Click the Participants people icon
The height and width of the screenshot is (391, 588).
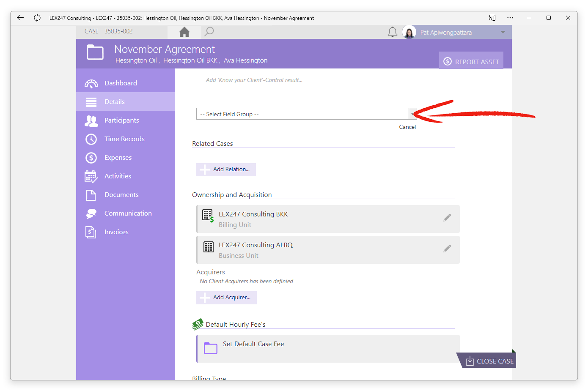91,121
